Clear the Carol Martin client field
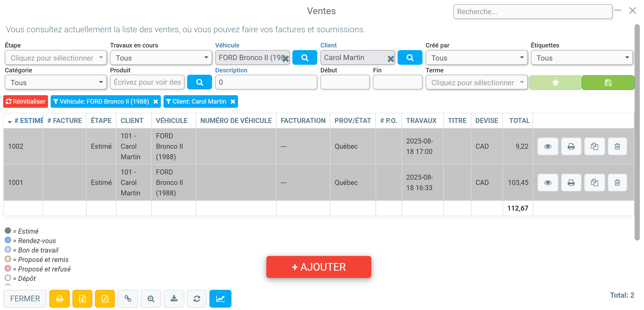Viewport: 644px width, 310px height. (391, 59)
